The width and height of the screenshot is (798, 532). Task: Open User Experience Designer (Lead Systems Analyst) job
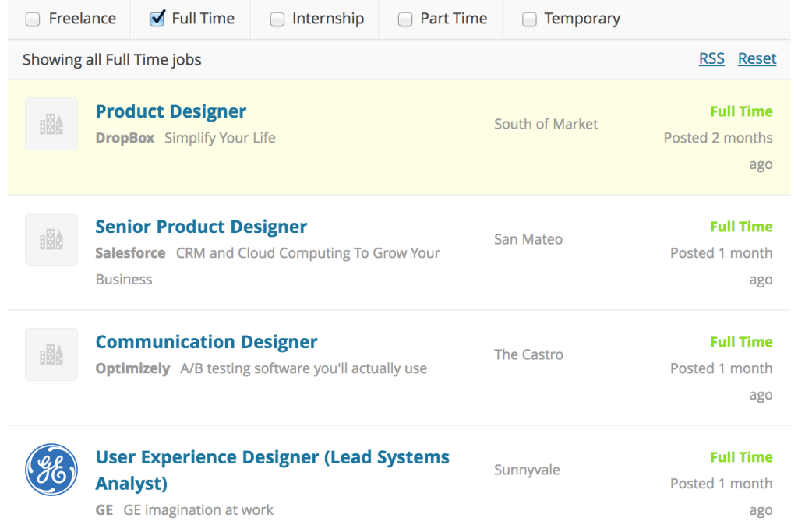(272, 470)
